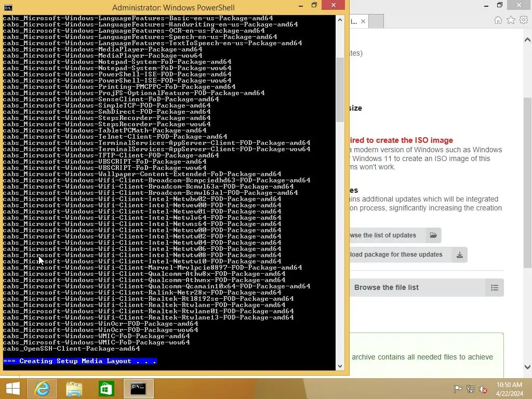Click the Wallpaper-Content-Extended-FoD-Package line
The width and height of the screenshot is (532, 399).
coord(142,174)
